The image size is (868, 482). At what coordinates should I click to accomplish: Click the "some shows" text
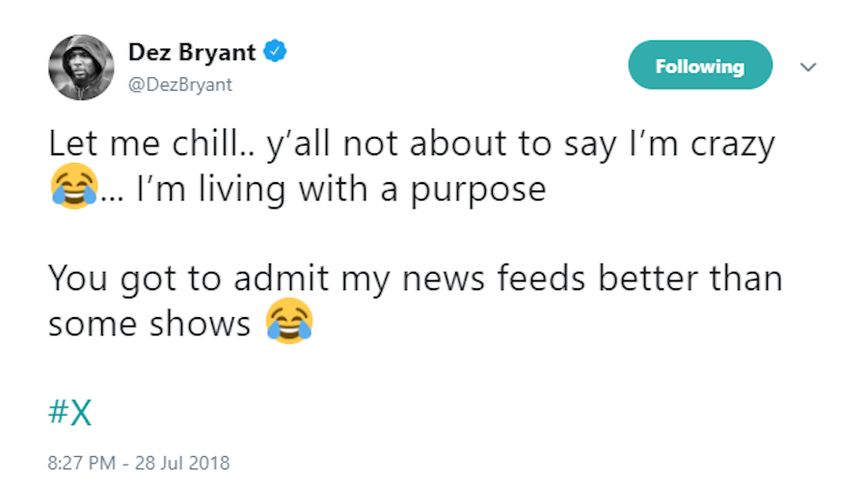coord(149,325)
